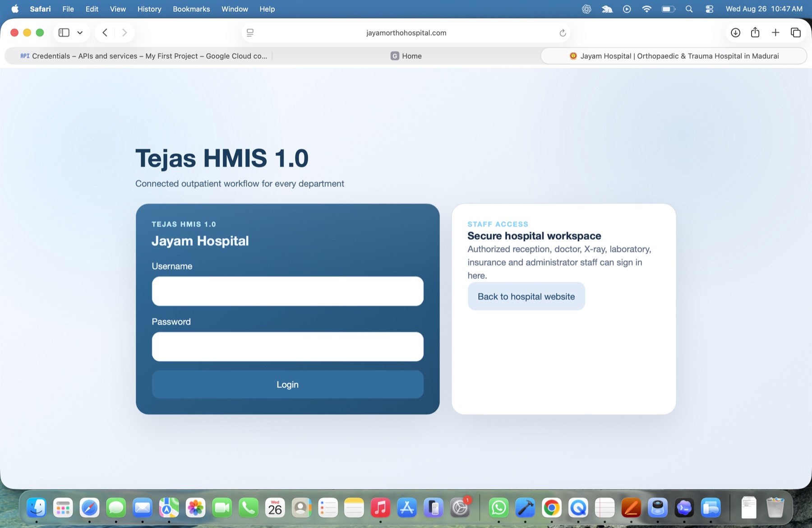Image resolution: width=812 pixels, height=528 pixels.
Task: Open the Apple menu
Action: pos(15,9)
